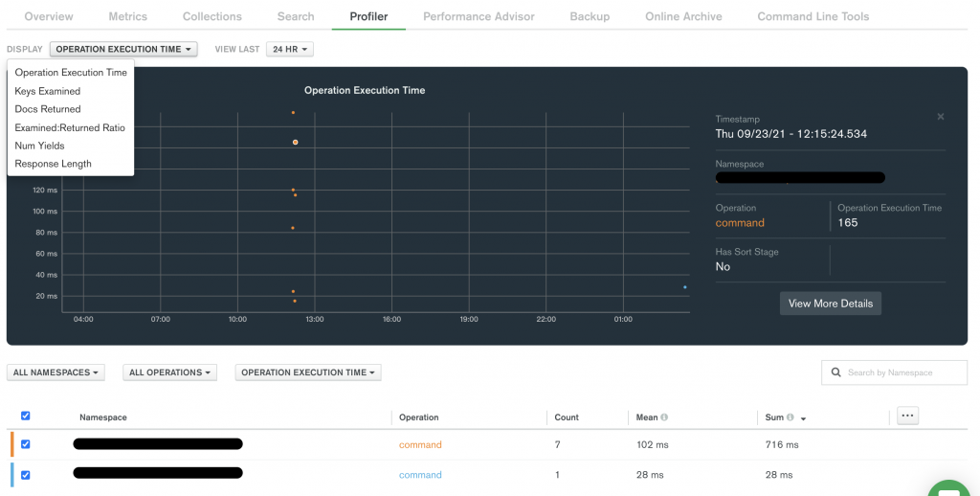
Task: Click the Mean column info icon
Action: point(664,417)
